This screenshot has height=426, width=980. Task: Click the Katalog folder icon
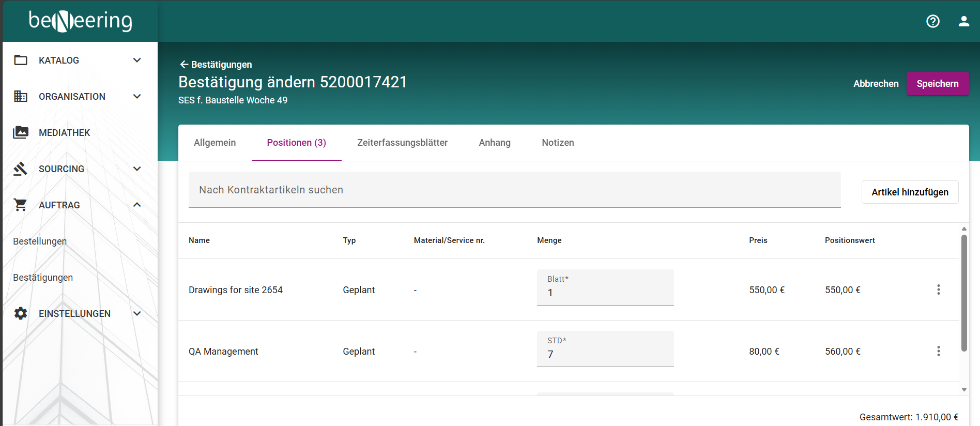(21, 60)
